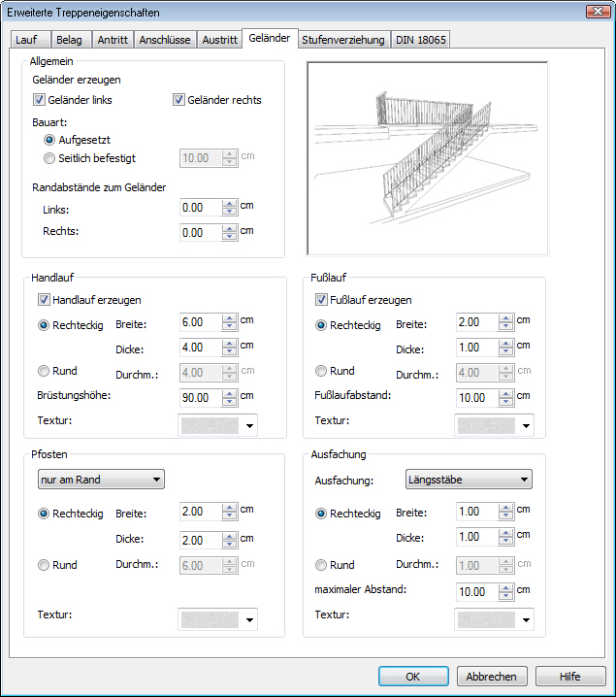Decrease Rechts Randabstand with down arrow
The height and width of the screenshot is (697, 616).
(x=230, y=237)
